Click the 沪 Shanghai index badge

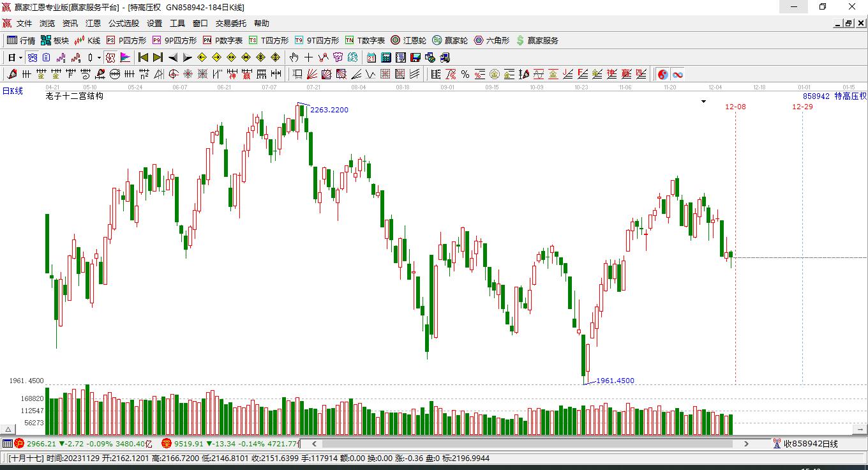[x=19, y=443]
